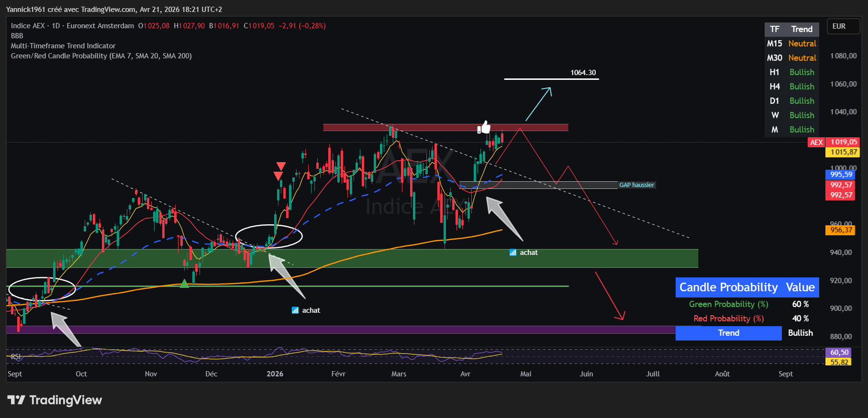The image size is (868, 418).
Task: Click the 1064.30 price target label
Action: [583, 73]
